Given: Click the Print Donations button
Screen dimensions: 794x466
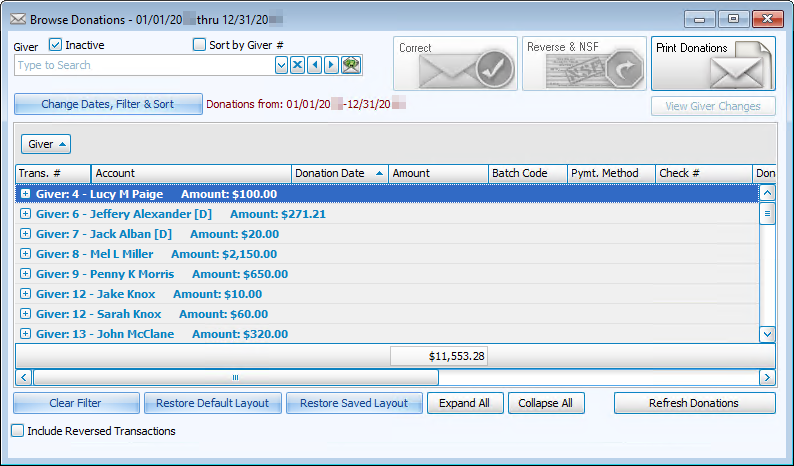Looking at the screenshot, I should tap(712, 64).
